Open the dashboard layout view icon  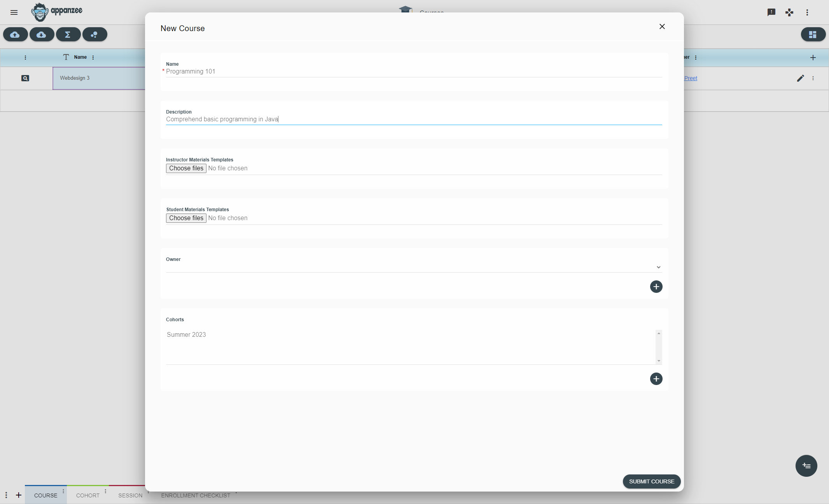[813, 35]
